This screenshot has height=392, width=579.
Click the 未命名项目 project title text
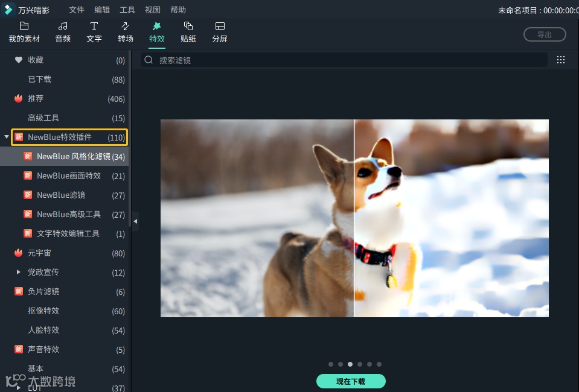(x=517, y=10)
